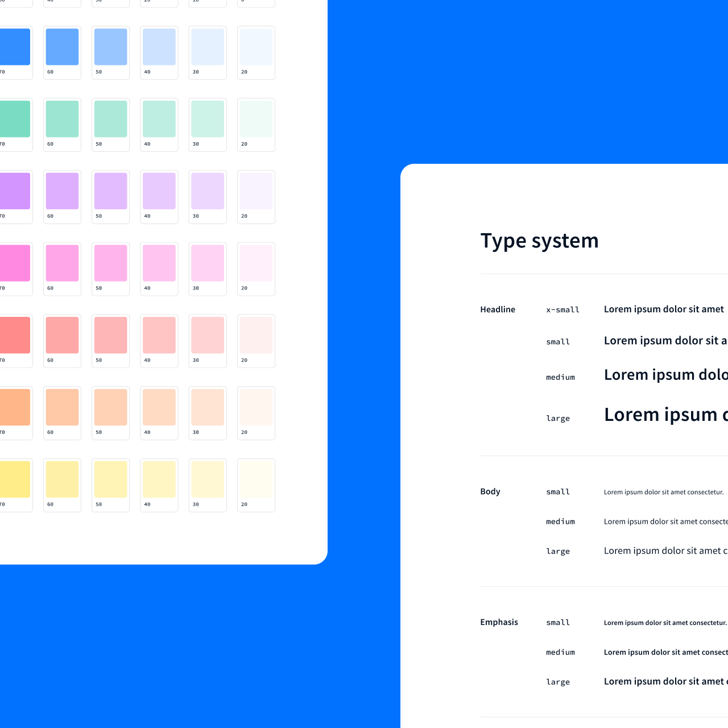Click the Type system heading
The image size is (728, 728).
click(539, 240)
